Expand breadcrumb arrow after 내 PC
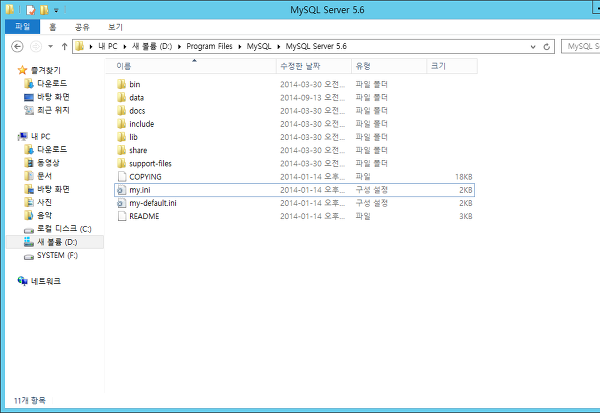This screenshot has width=600, height=413. click(x=125, y=47)
